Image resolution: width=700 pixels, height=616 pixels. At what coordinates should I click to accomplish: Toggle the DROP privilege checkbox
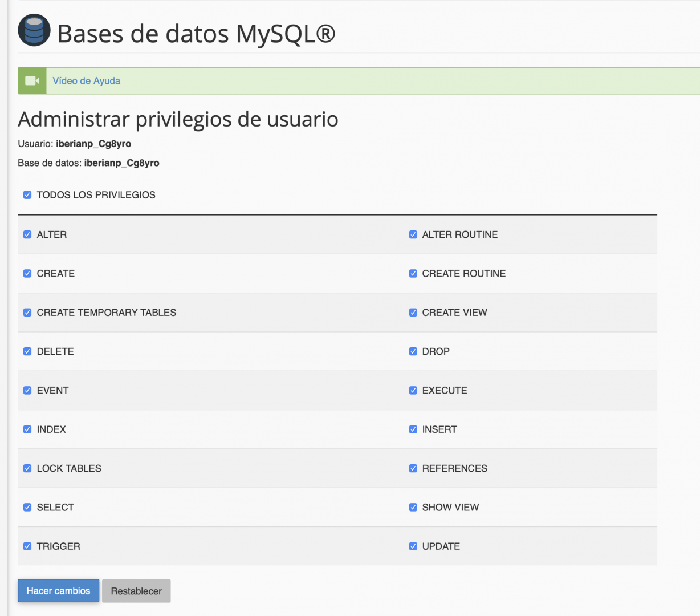click(413, 351)
